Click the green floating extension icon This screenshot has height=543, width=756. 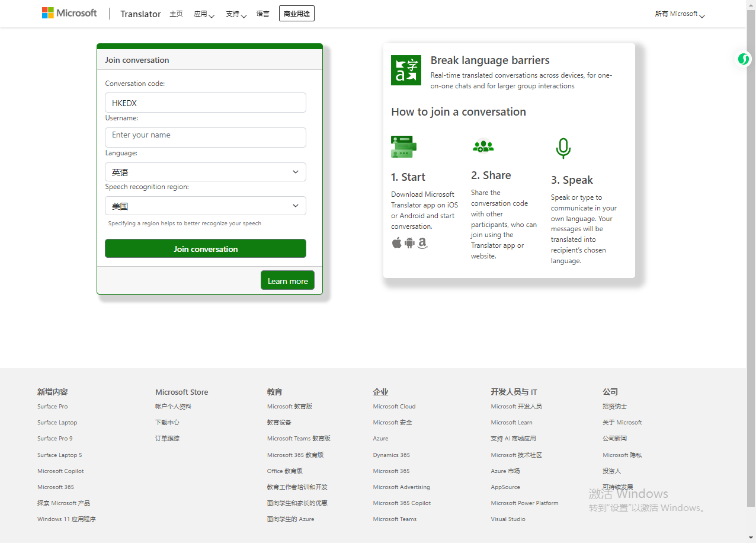click(x=744, y=59)
